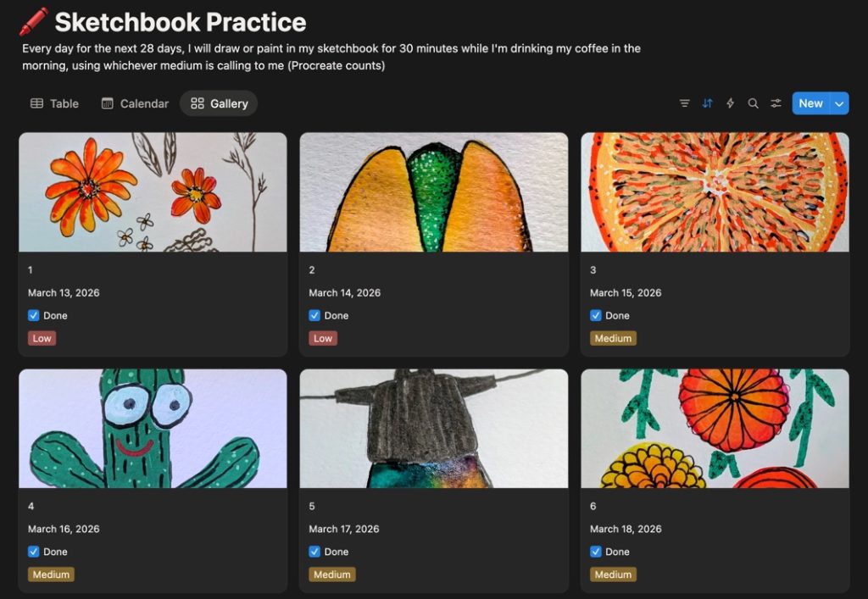Toggle the Done checkbox on entry 3

[596, 314]
